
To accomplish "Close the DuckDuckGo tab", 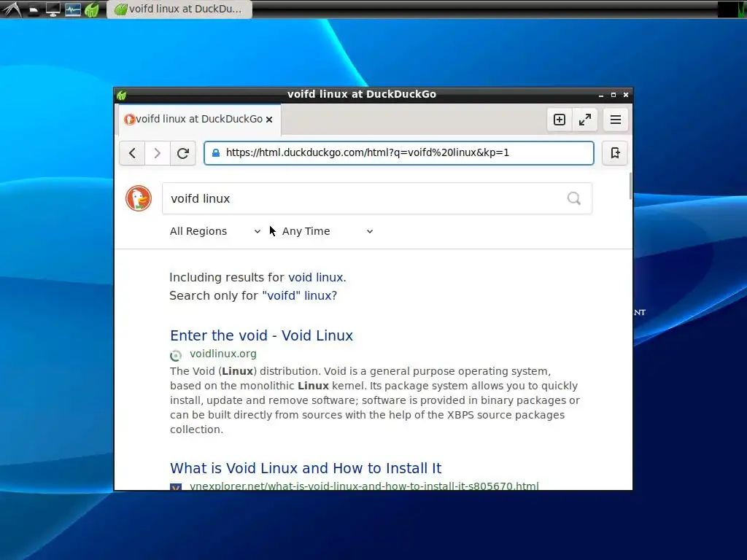I will (x=269, y=120).
